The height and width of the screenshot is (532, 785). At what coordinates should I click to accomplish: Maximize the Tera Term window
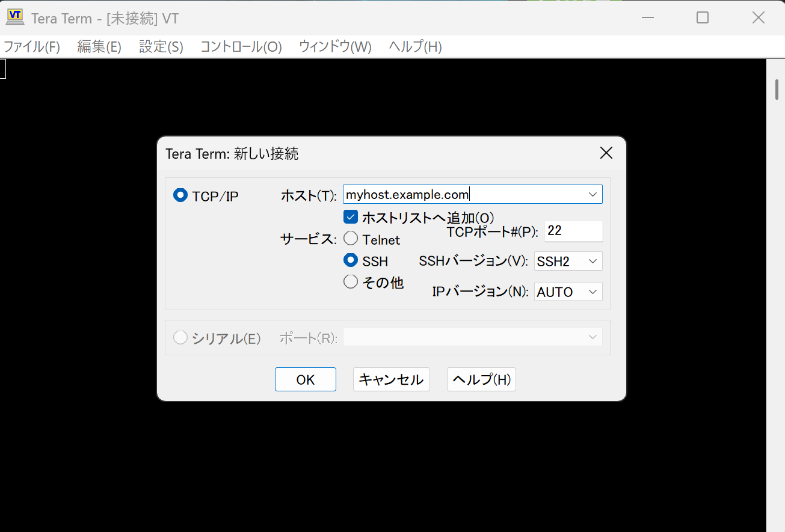(703, 18)
